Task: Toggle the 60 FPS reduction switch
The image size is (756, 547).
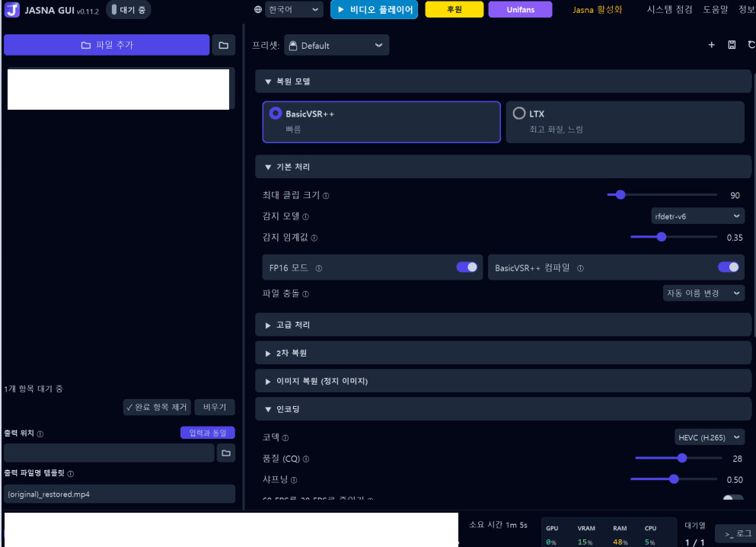Action: 733,497
